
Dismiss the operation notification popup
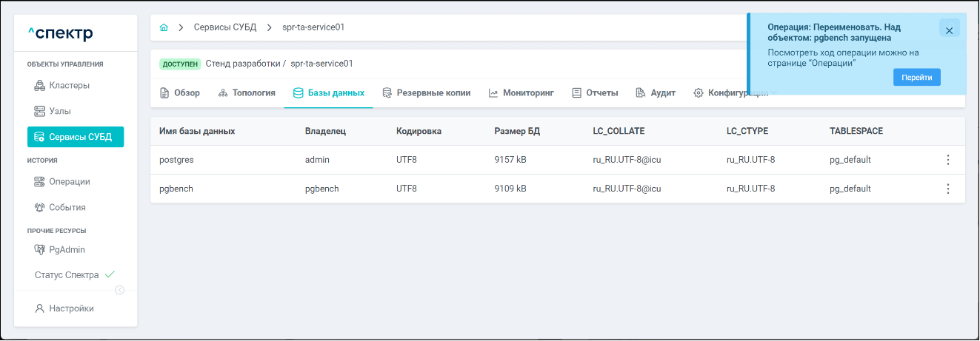click(x=949, y=30)
